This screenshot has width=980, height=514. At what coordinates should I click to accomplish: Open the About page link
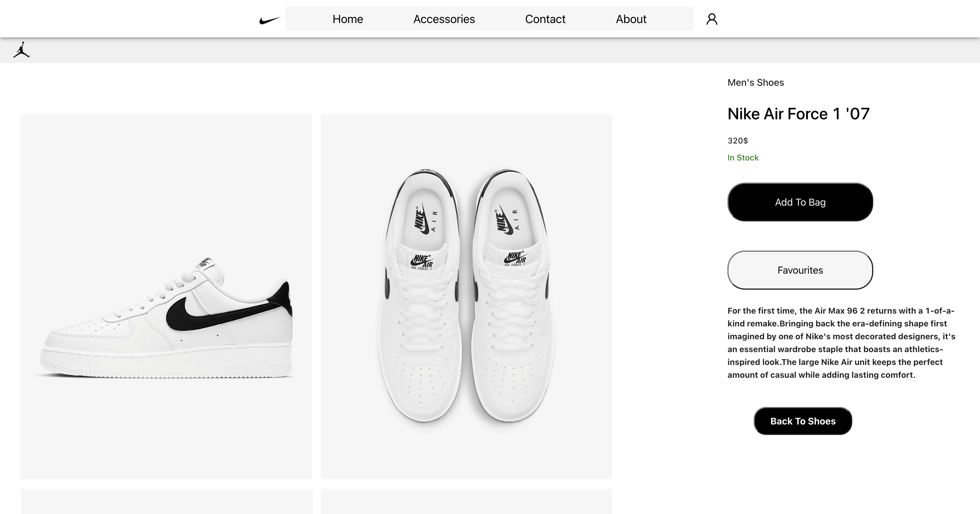pos(631,19)
